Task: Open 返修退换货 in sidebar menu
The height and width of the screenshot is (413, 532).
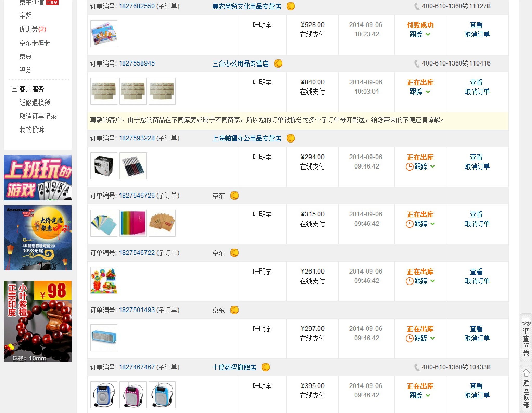Action: (35, 102)
